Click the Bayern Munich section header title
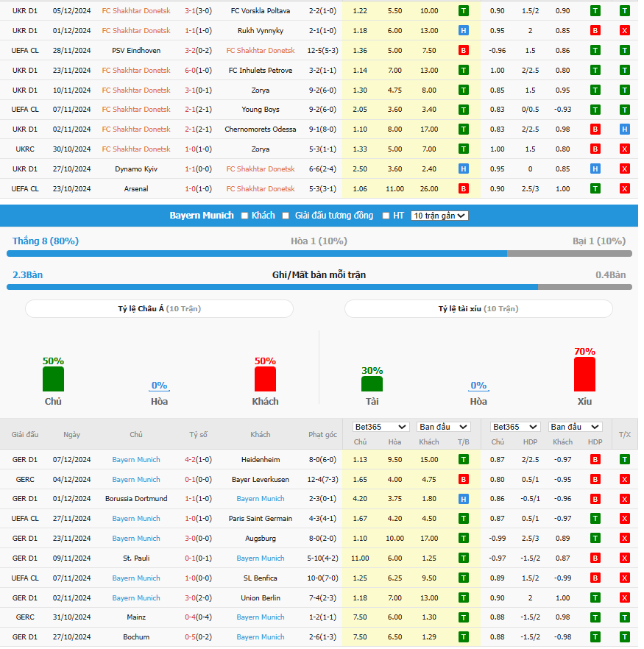 coord(202,215)
